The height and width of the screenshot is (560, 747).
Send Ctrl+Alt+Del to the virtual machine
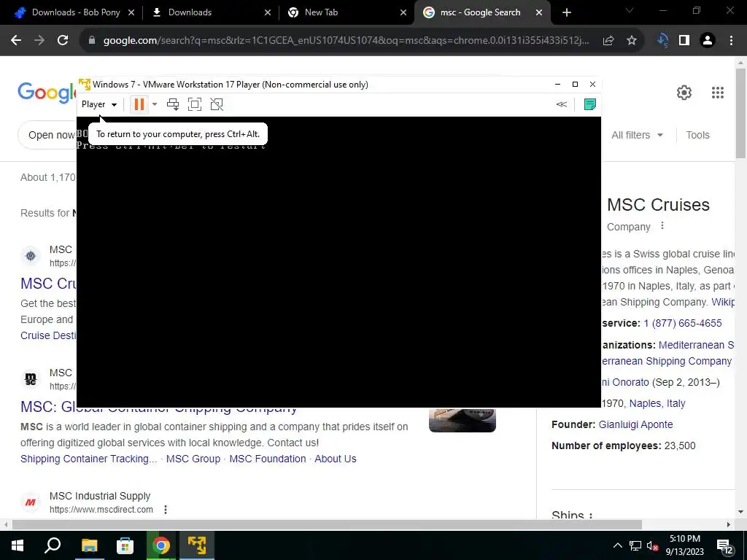[173, 104]
